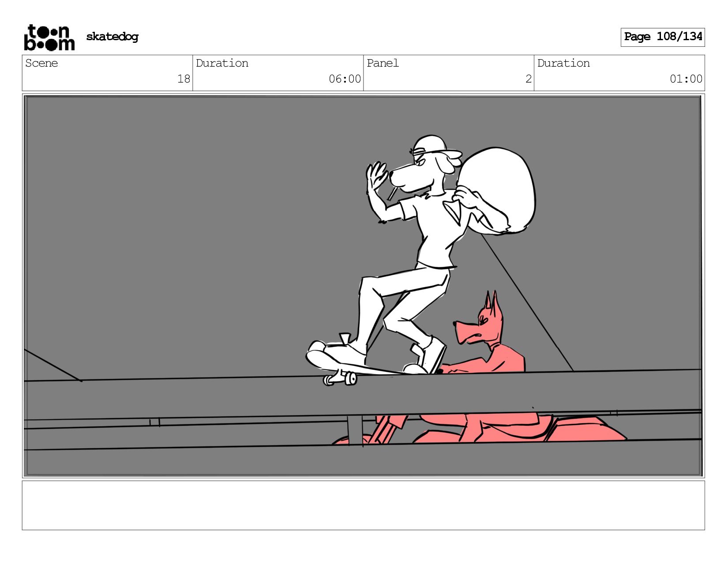
Task: Click the scene duration value '06:00'
Action: pos(345,79)
